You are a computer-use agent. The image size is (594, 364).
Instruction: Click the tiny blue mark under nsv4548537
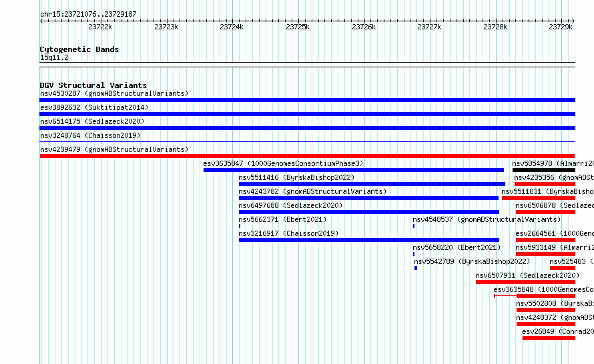tap(414, 226)
